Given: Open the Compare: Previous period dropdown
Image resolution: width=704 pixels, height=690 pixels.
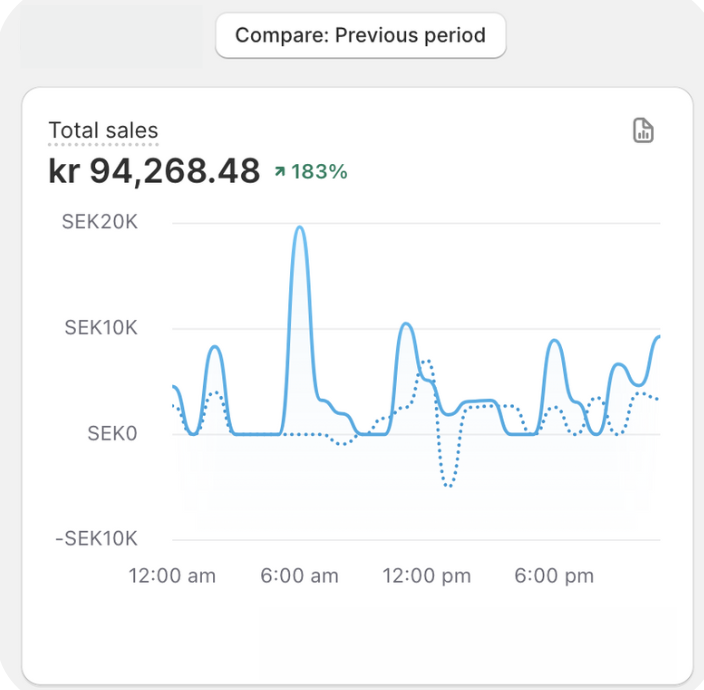Looking at the screenshot, I should (x=361, y=36).
